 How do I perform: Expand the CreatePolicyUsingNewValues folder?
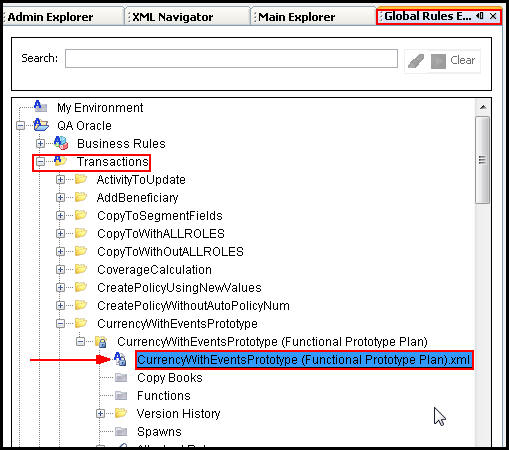coord(60,288)
